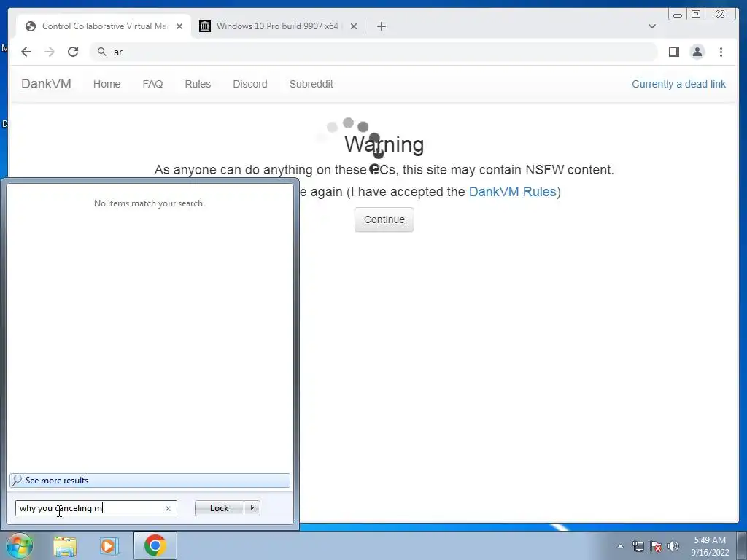Open the clock showing 5:49 AM

click(x=710, y=546)
